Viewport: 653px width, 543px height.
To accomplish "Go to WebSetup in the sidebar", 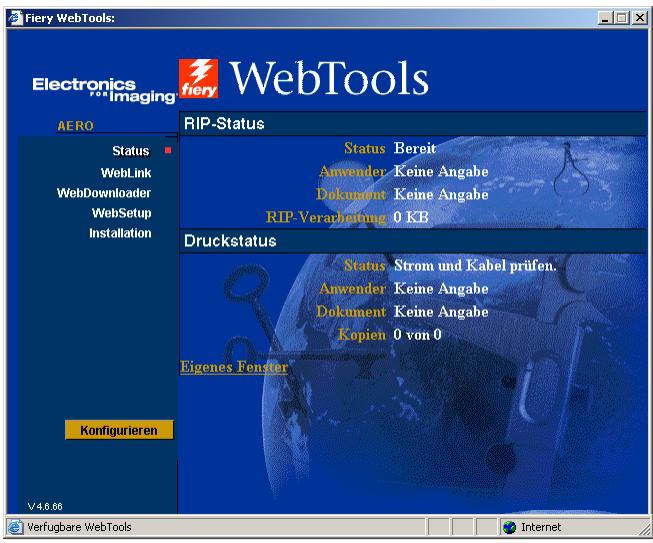I will tap(122, 213).
